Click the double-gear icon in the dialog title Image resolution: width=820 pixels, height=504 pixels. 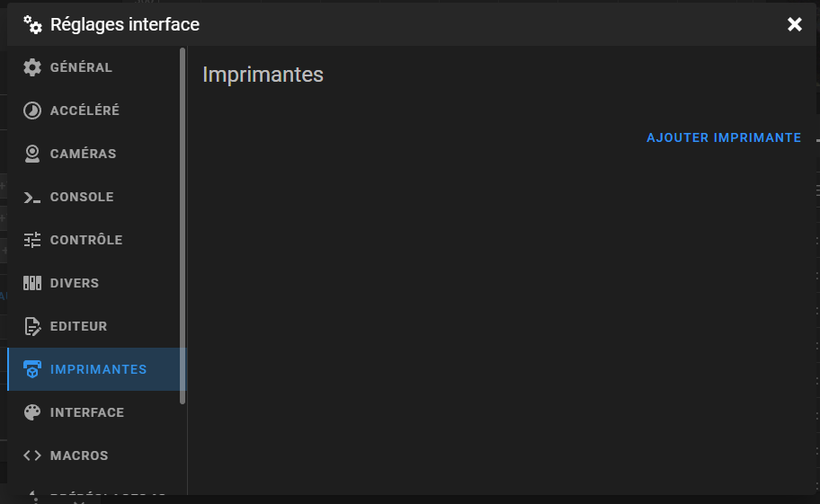32,24
